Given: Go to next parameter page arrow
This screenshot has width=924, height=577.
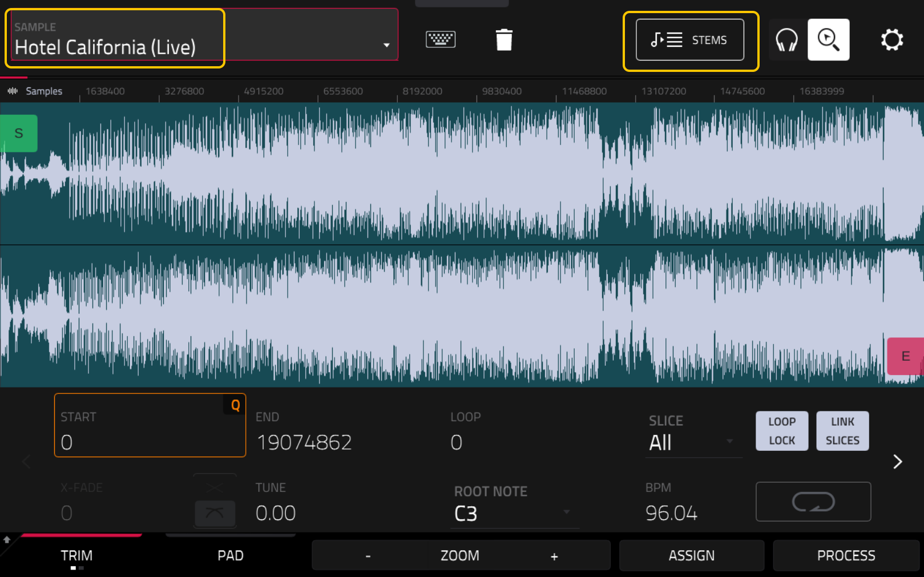Looking at the screenshot, I should click(898, 461).
